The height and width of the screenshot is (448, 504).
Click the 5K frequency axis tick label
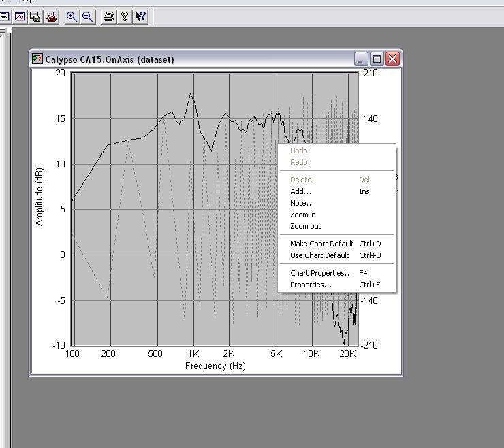click(x=276, y=353)
